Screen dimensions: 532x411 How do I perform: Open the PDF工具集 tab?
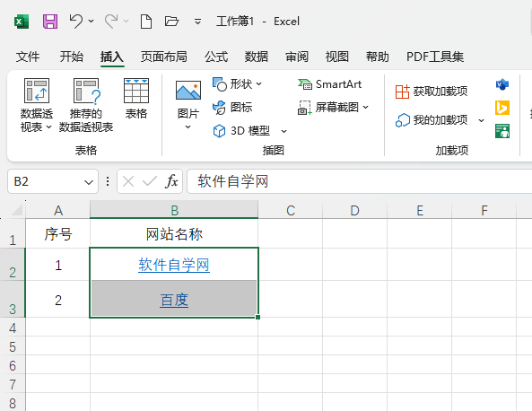pos(435,57)
